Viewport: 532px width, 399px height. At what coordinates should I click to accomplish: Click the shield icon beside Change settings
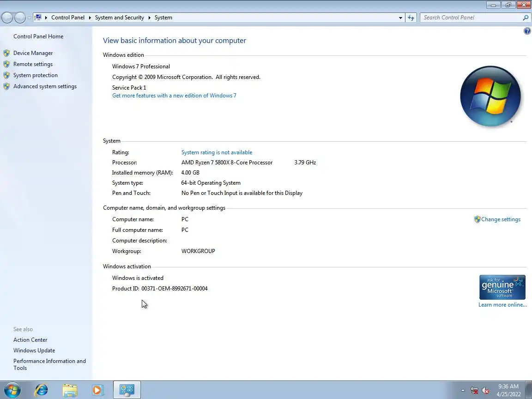point(478,219)
